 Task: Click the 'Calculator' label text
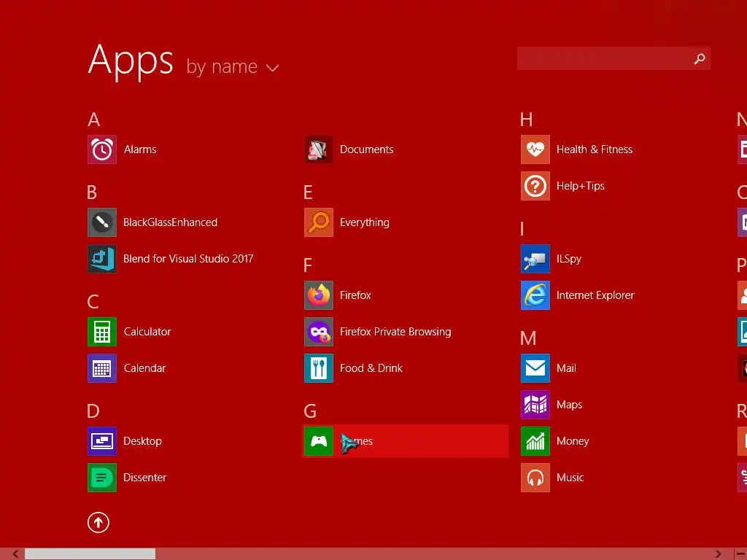147,332
